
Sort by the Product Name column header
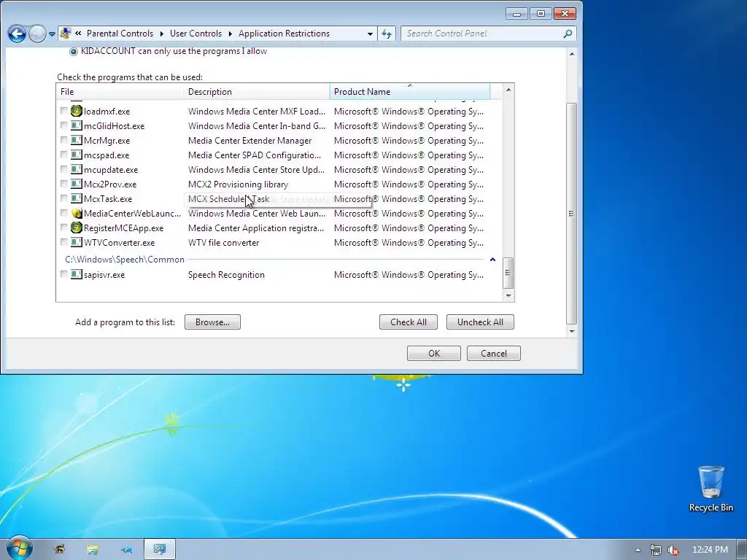pyautogui.click(x=410, y=91)
